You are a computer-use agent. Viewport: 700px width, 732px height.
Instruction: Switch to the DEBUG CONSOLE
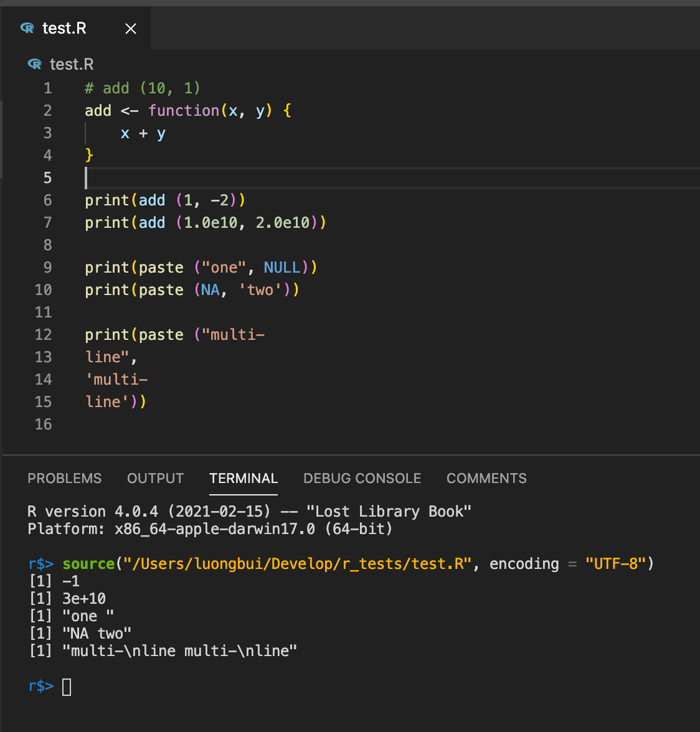[362, 478]
